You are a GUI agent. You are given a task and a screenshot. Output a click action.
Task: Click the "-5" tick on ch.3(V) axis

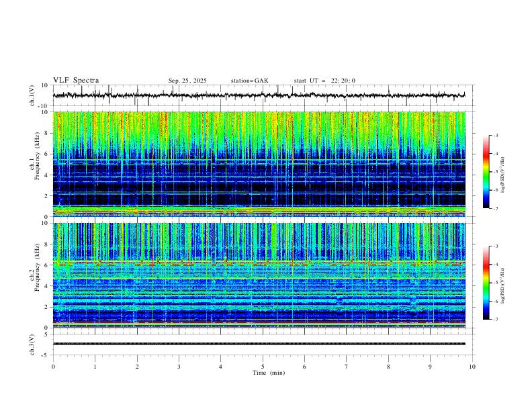pos(45,355)
